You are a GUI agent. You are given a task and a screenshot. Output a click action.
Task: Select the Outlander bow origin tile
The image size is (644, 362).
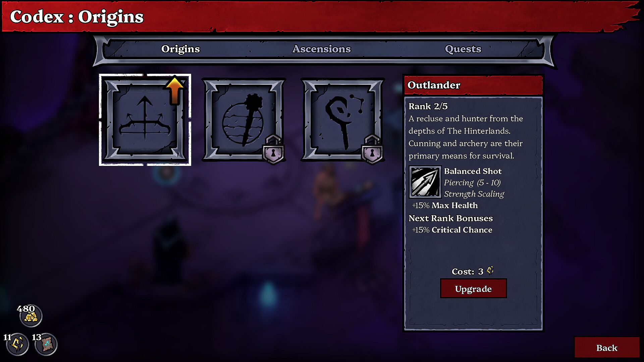point(145,120)
